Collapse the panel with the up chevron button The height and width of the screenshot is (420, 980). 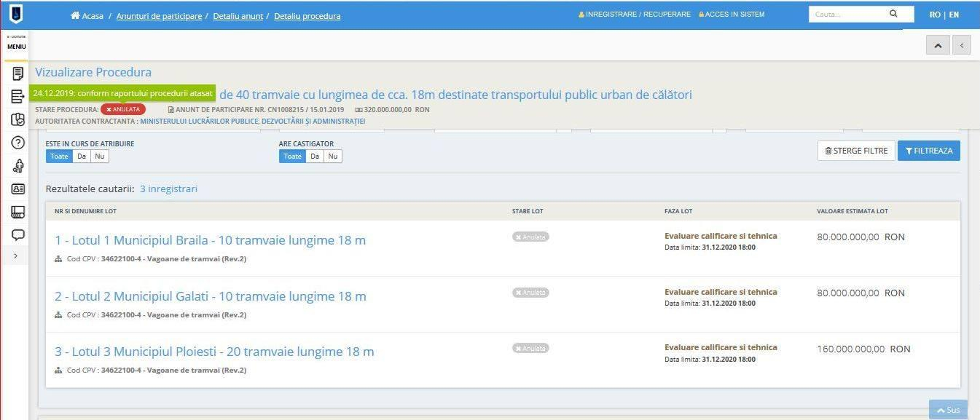[x=937, y=45]
